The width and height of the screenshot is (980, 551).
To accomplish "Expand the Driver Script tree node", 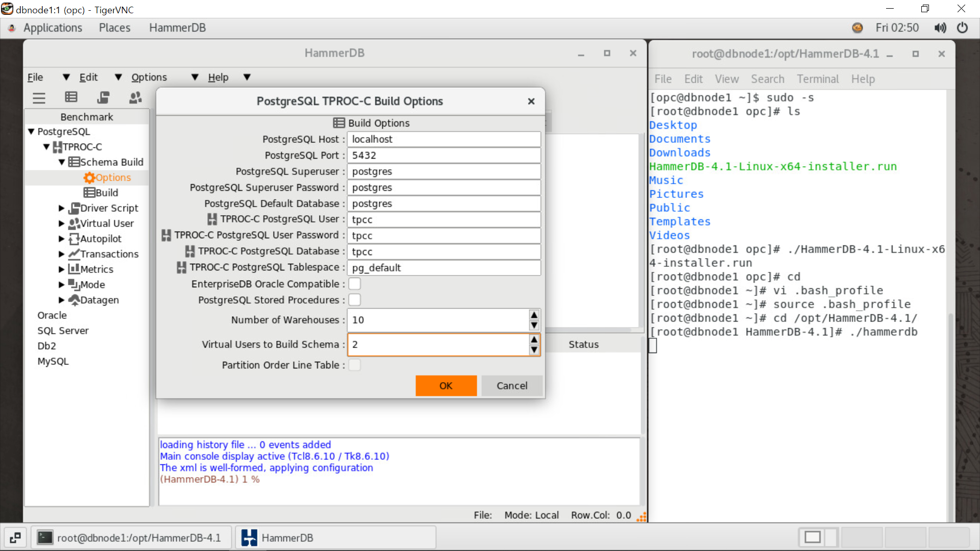I will coord(61,208).
